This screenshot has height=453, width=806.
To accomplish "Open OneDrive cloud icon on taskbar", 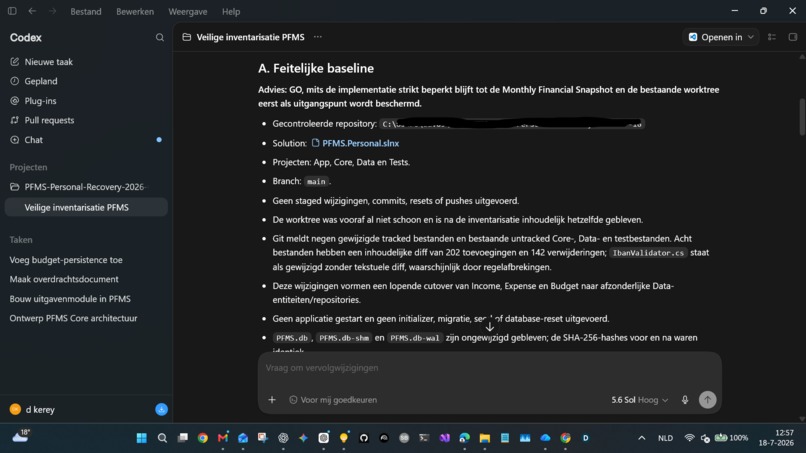I will pos(545,438).
